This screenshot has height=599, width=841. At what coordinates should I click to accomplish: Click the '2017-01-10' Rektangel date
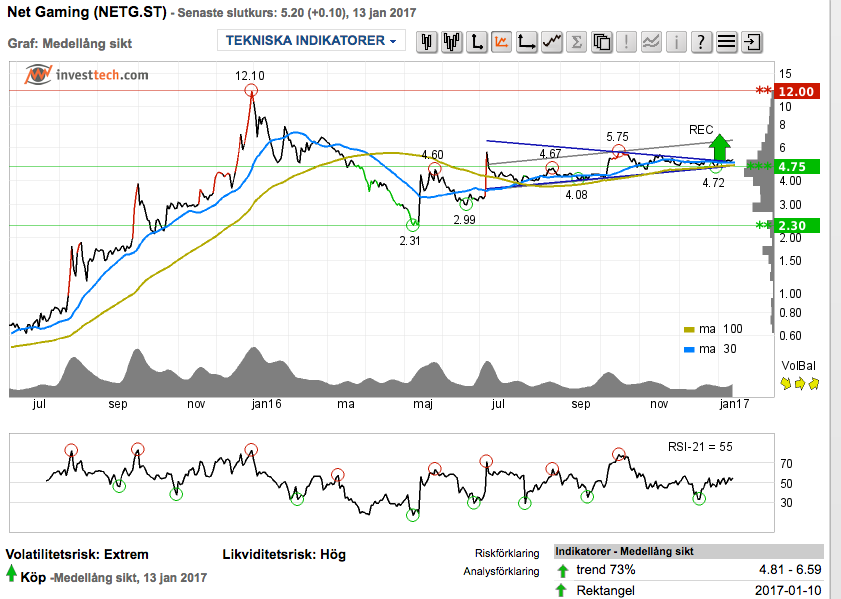(788, 590)
